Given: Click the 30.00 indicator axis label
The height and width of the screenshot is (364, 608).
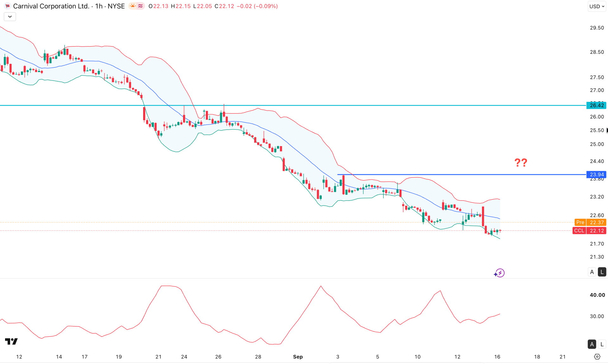Looking at the screenshot, I should pyautogui.click(x=597, y=316).
